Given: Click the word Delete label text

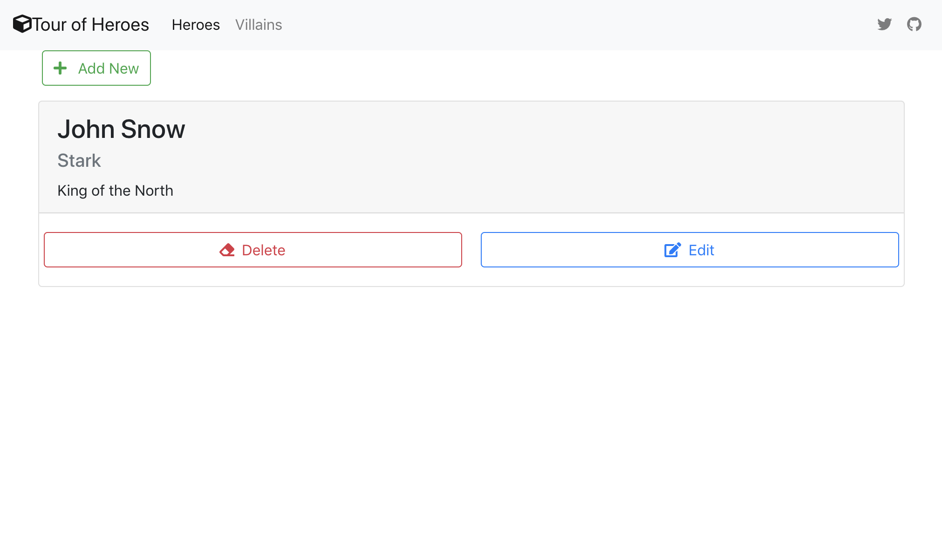Looking at the screenshot, I should [264, 250].
